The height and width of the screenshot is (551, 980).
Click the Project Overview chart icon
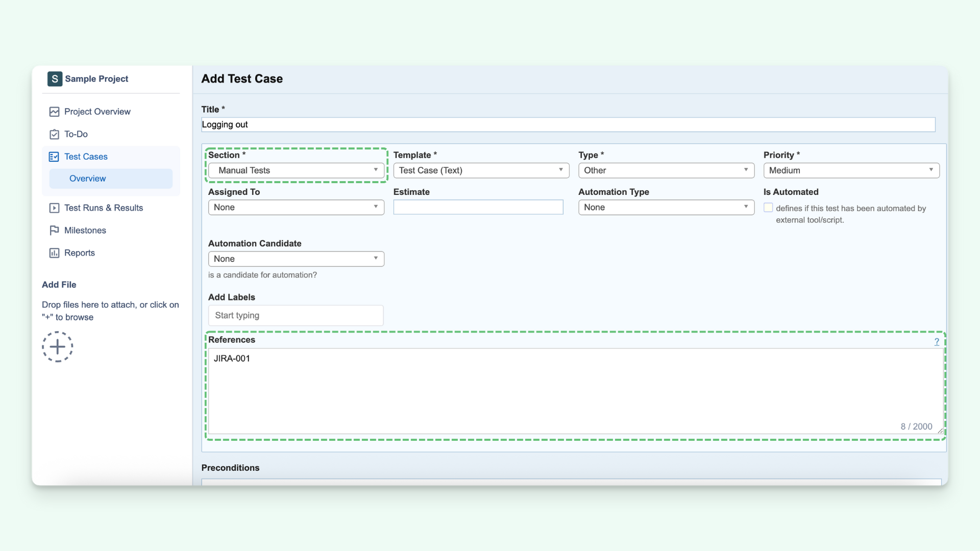point(55,111)
